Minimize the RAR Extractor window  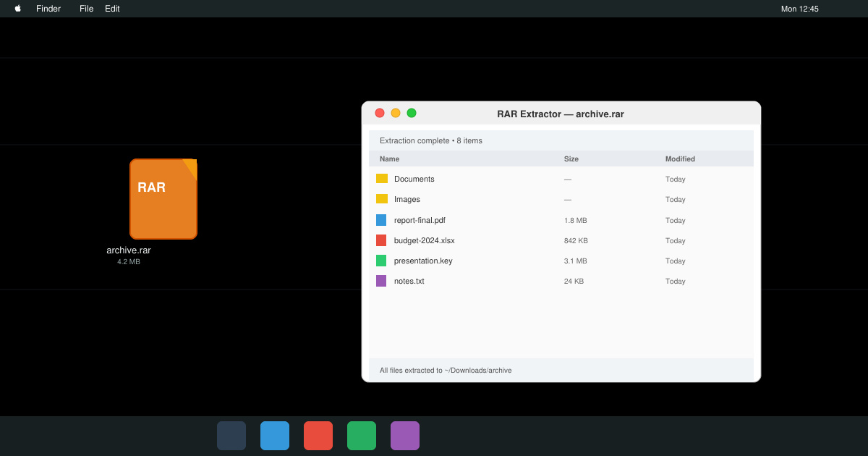396,113
